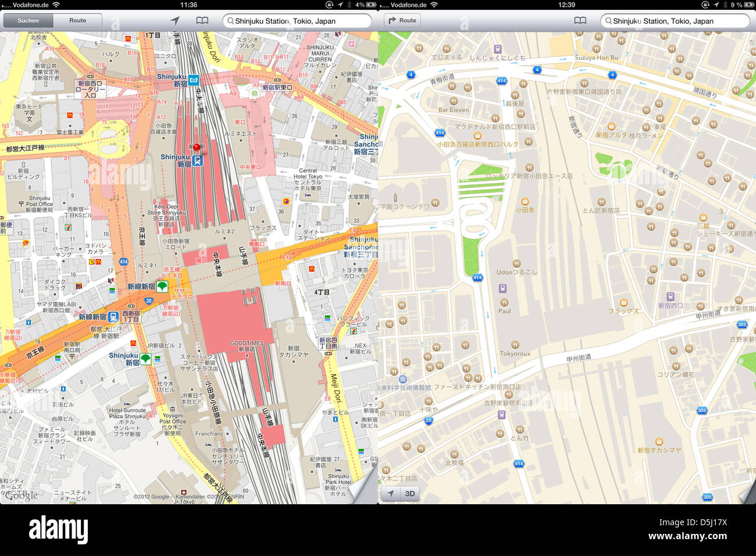Tap McDonald's icon near 富士重工業
Image resolution: width=756 pixels, height=556 pixels.
click(70, 115)
